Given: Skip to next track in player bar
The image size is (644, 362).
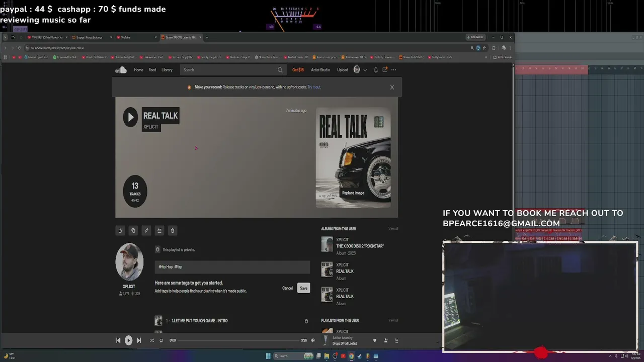Looking at the screenshot, I should (139, 340).
